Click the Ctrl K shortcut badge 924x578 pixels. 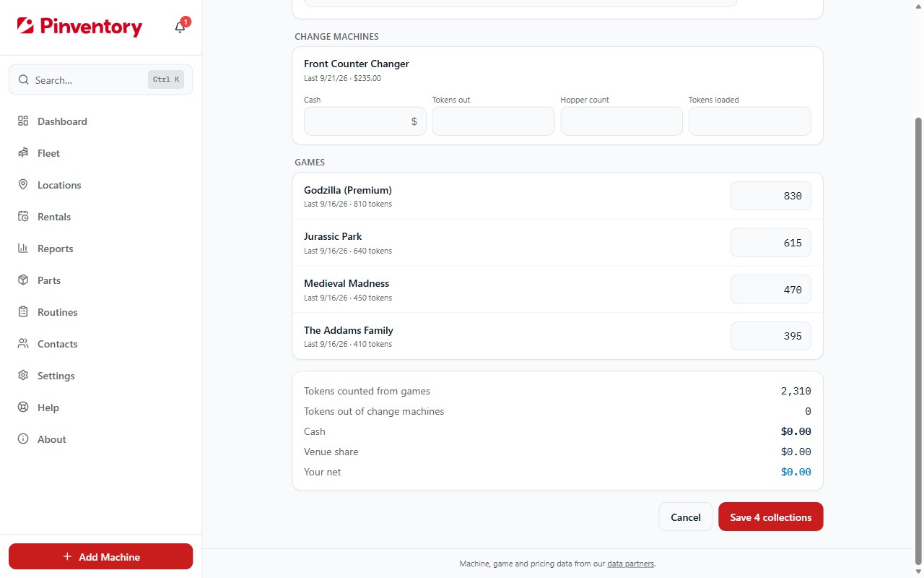pyautogui.click(x=166, y=79)
